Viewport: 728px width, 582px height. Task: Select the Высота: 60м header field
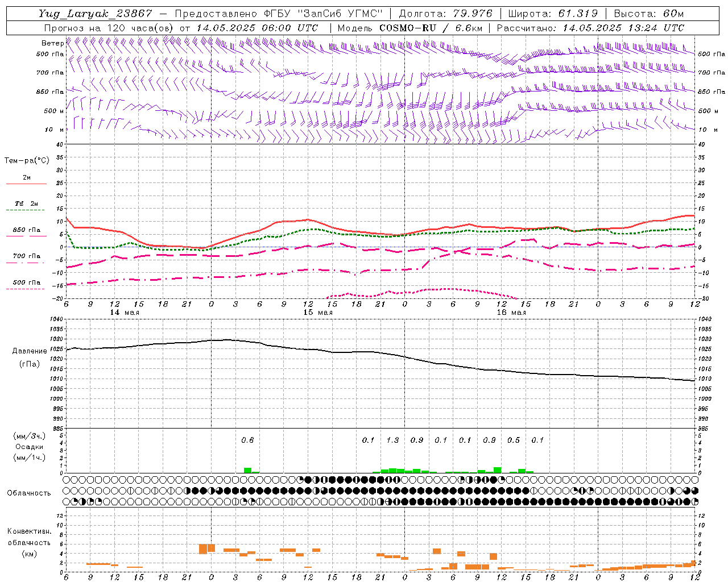tap(649, 14)
